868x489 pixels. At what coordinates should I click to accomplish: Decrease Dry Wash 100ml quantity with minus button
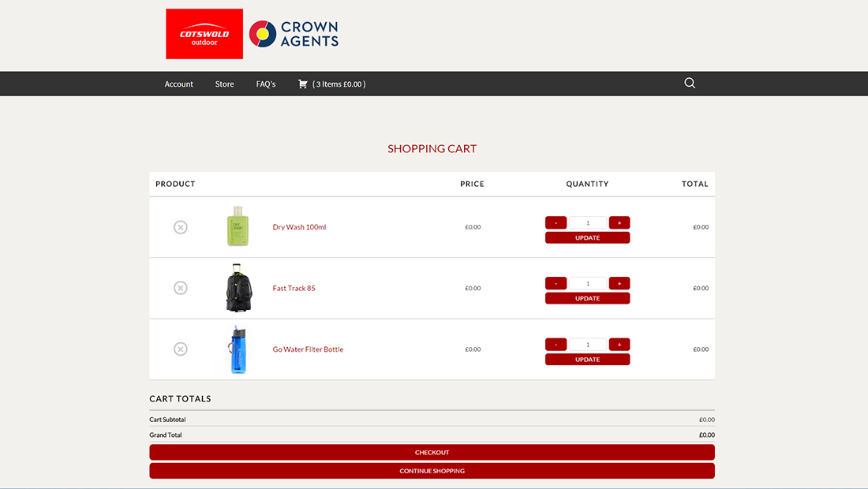[556, 222]
